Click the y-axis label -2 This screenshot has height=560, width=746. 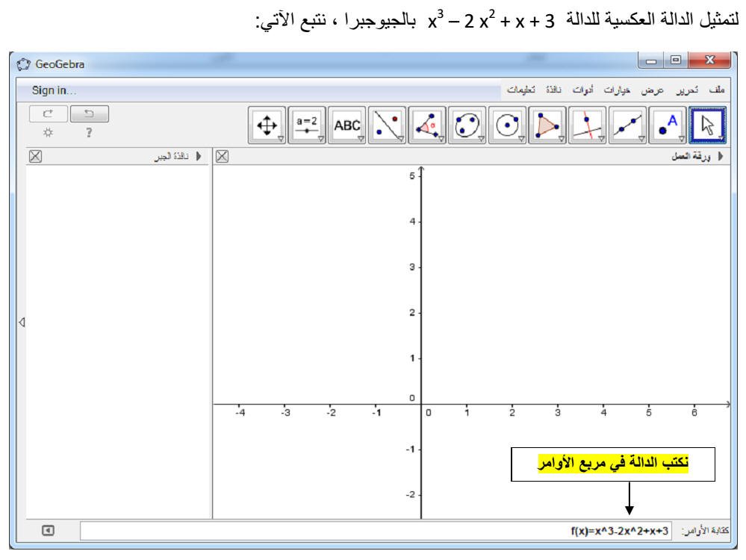click(x=410, y=495)
